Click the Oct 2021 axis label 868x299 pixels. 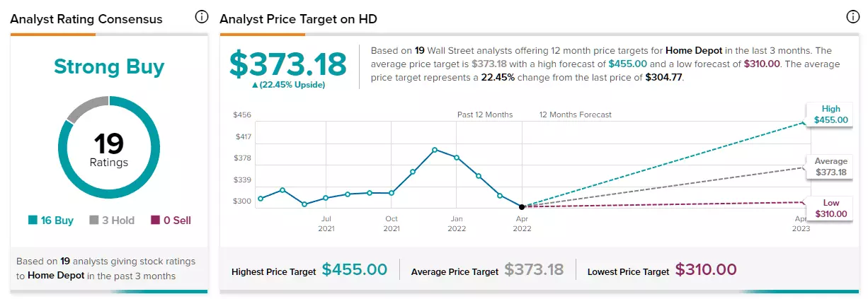click(x=392, y=223)
